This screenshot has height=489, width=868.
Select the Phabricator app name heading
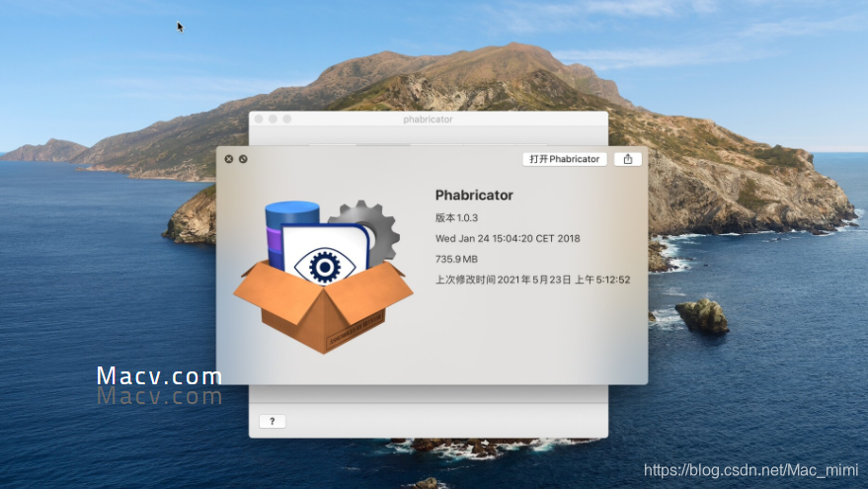pyautogui.click(x=474, y=195)
